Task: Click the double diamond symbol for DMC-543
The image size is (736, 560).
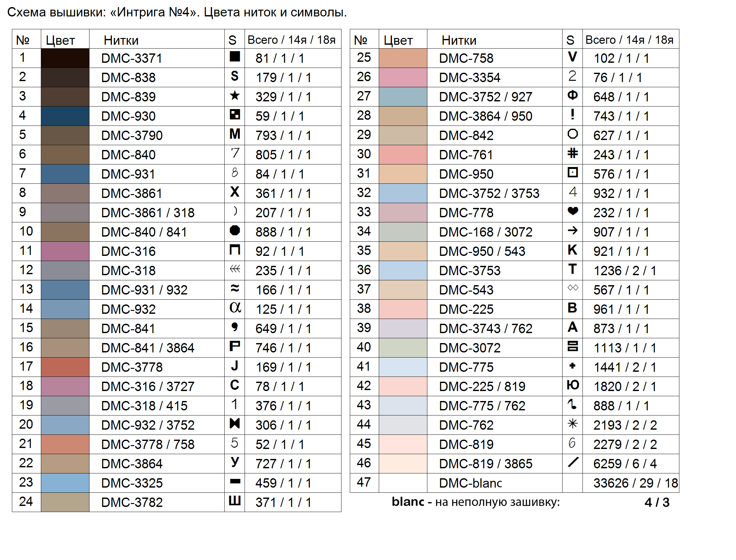Action: [573, 287]
